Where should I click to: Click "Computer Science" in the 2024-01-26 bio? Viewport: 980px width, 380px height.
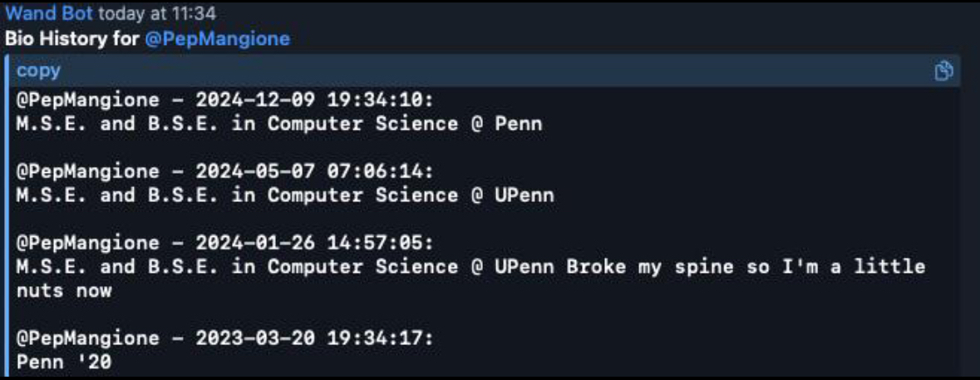pos(362,268)
